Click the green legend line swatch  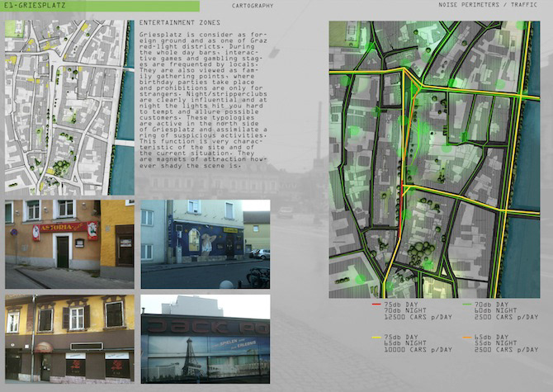(x=467, y=304)
